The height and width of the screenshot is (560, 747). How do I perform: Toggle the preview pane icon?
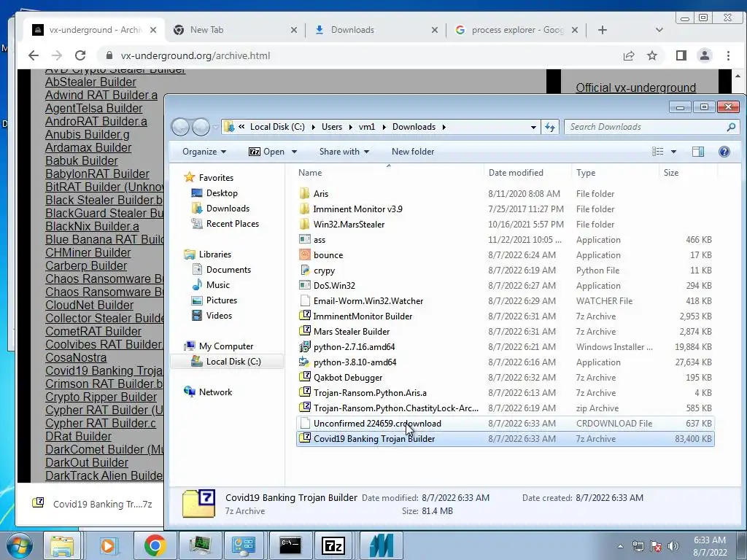(x=698, y=152)
